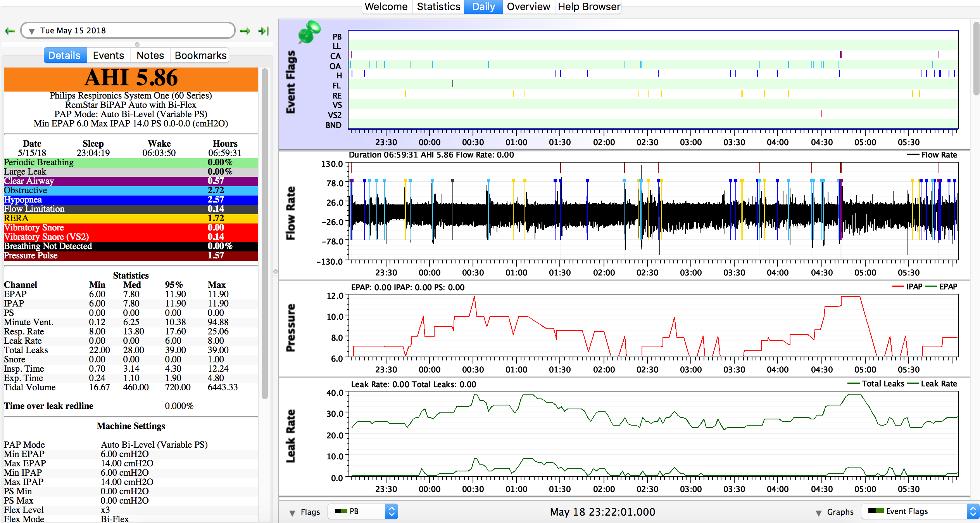This screenshot has height=523, width=980.
Task: Click the Breathing Not Detected row
Action: [x=131, y=246]
